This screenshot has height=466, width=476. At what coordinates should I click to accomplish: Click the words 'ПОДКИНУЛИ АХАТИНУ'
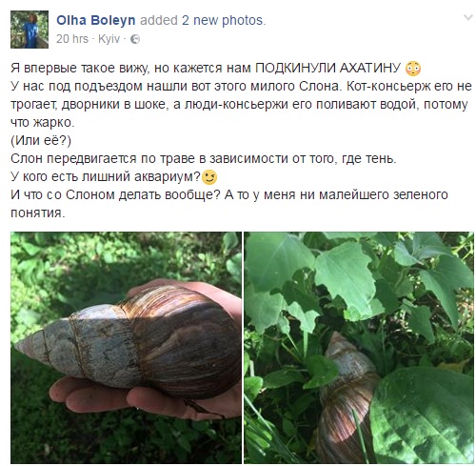click(328, 68)
